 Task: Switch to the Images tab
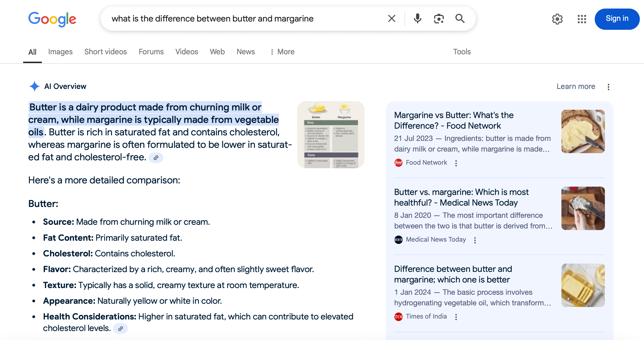click(60, 52)
